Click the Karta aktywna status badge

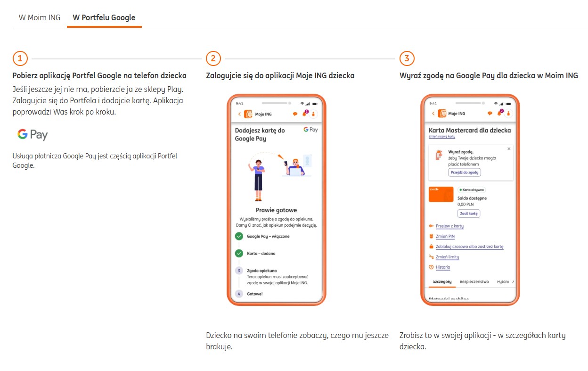click(x=472, y=190)
